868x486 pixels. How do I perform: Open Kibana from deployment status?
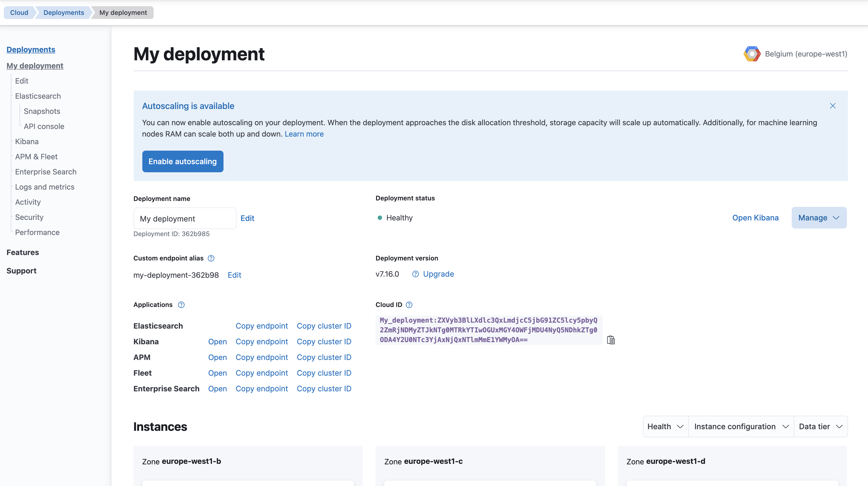755,218
